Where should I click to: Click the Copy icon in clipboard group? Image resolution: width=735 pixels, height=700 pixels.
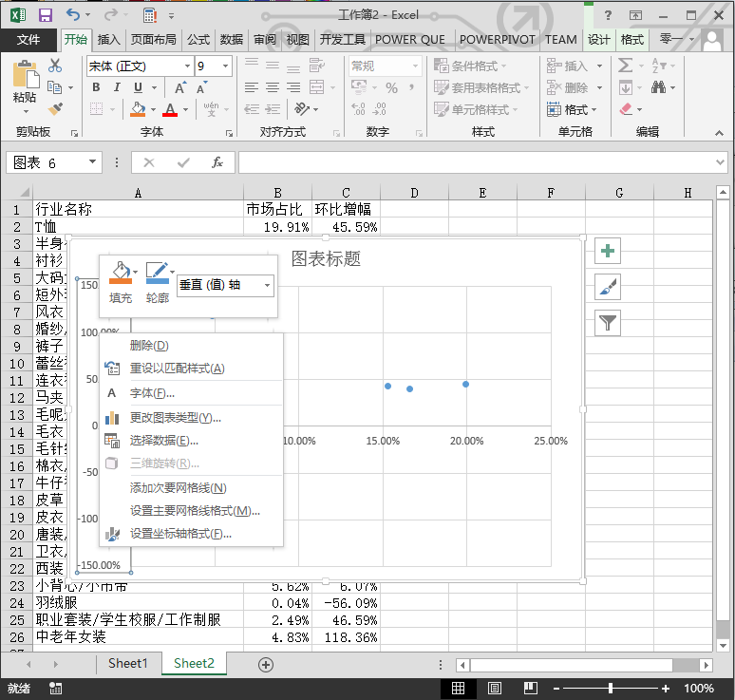tap(55, 87)
